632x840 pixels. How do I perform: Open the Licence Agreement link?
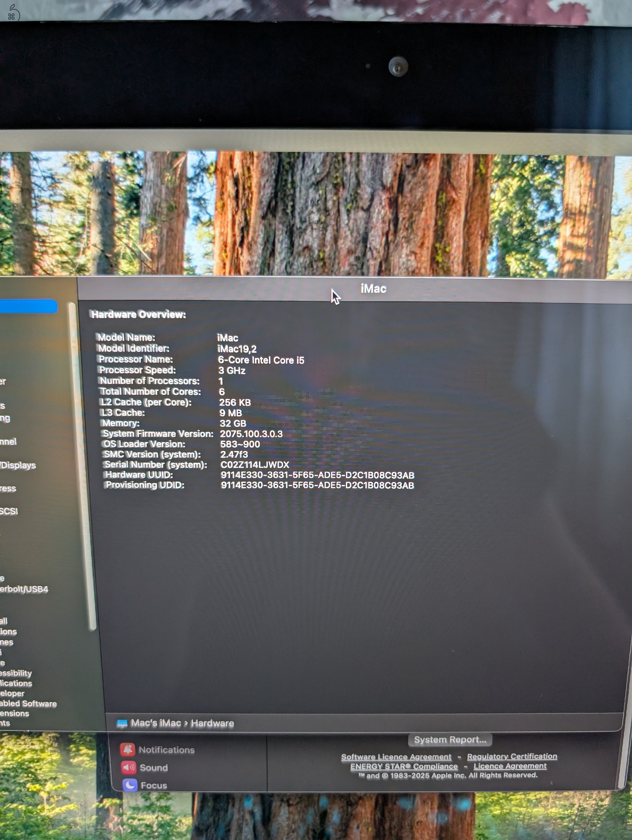[510, 766]
